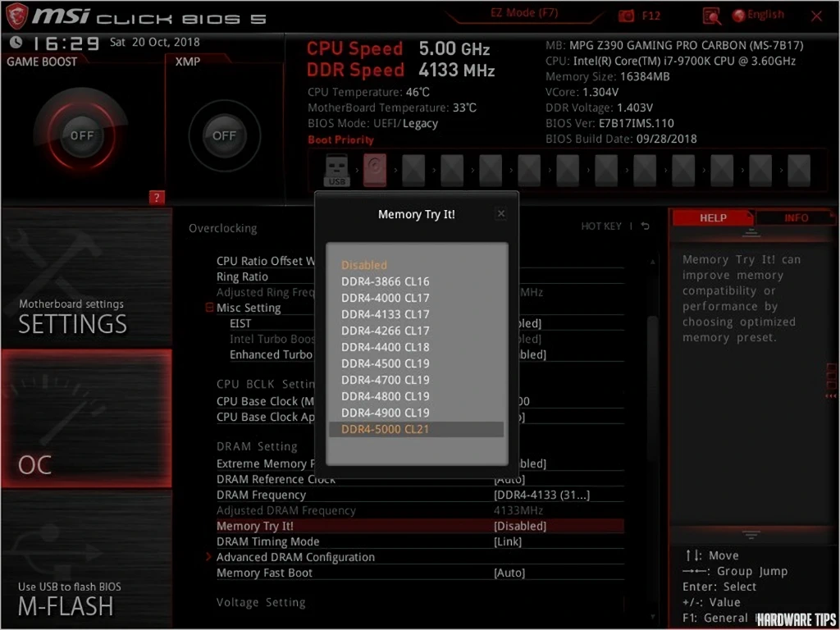The width and height of the screenshot is (840, 630).
Task: Pick the DDR4-3866 CL16 preset
Action: 416,281
